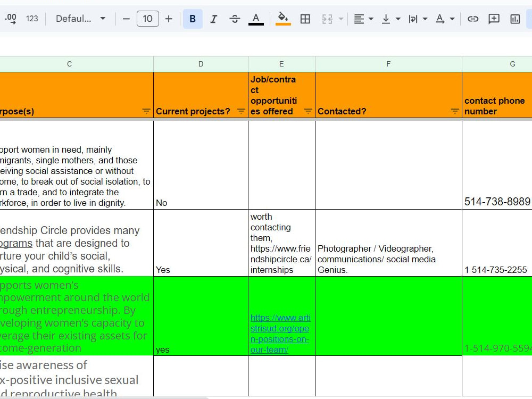Image resolution: width=532 pixels, height=399 pixels.
Task: Open the 123 number format menu
Action: click(x=32, y=19)
